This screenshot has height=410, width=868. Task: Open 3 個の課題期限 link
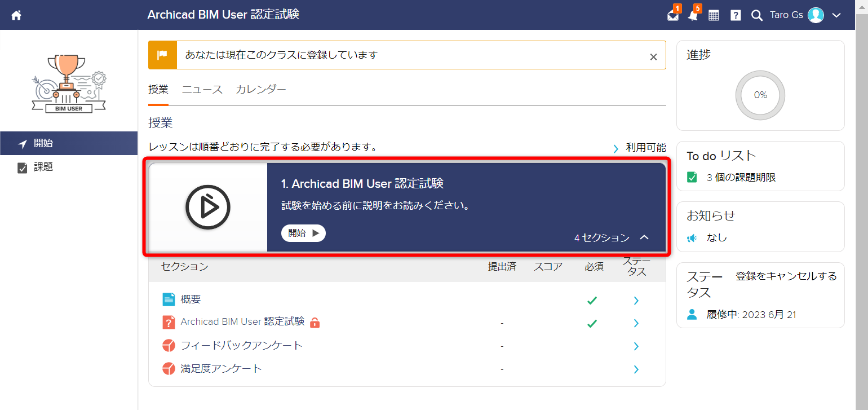coord(741,178)
